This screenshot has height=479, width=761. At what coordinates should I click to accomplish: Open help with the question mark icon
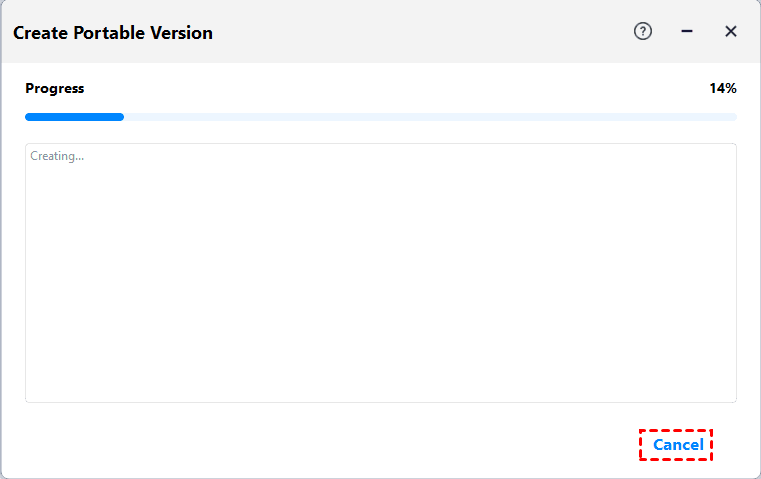pos(643,31)
